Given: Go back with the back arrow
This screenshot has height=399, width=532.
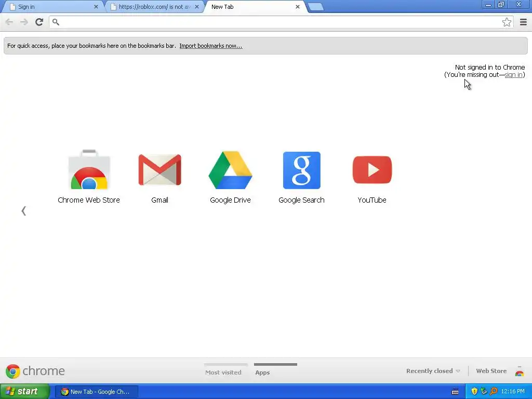Looking at the screenshot, I should tap(9, 22).
